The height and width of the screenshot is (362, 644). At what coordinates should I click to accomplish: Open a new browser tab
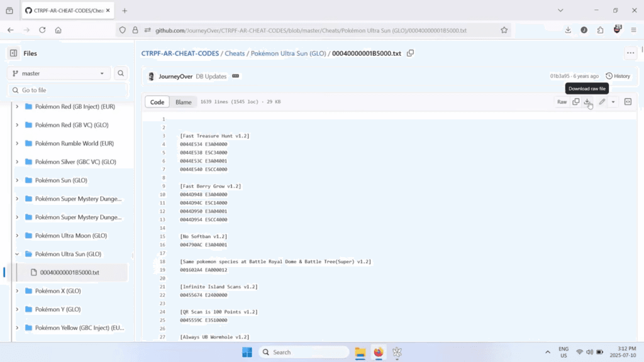125,11
